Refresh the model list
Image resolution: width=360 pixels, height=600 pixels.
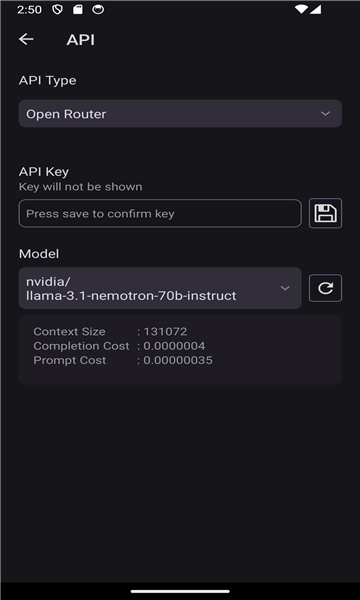pos(325,288)
